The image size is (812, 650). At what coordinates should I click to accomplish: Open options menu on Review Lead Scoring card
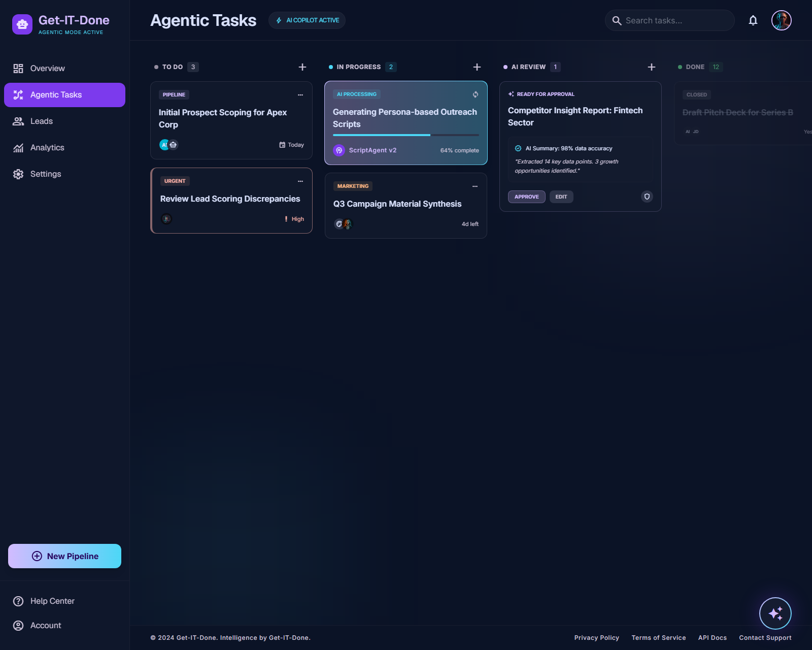[x=300, y=181]
